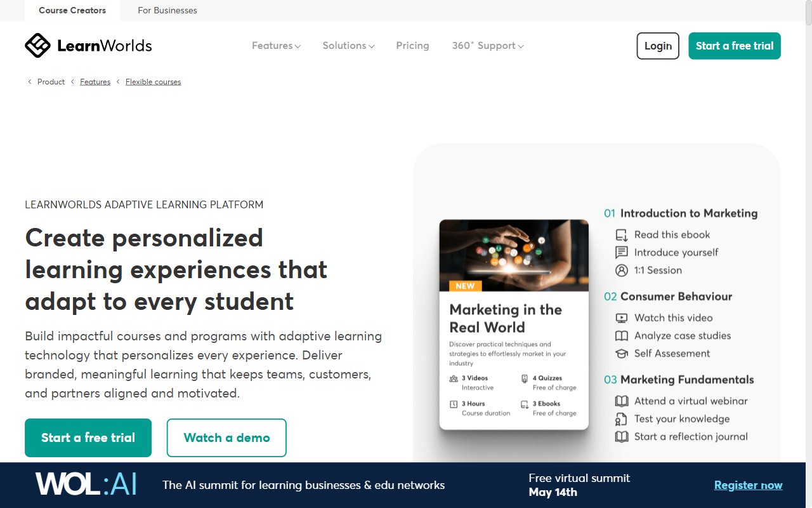
Task: Click the 02 Consumer Behaviour heading
Action: 668,297
